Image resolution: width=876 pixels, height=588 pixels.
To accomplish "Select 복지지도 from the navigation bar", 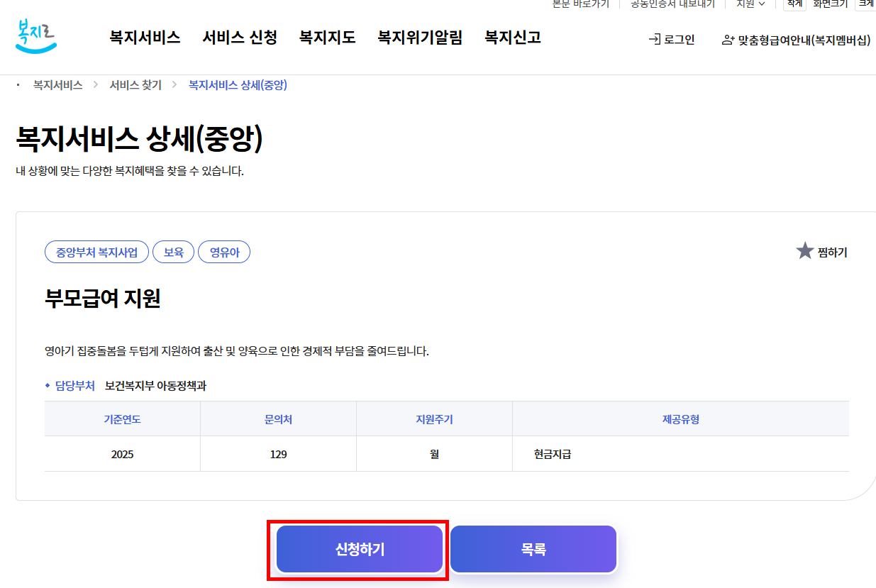I will click(327, 37).
